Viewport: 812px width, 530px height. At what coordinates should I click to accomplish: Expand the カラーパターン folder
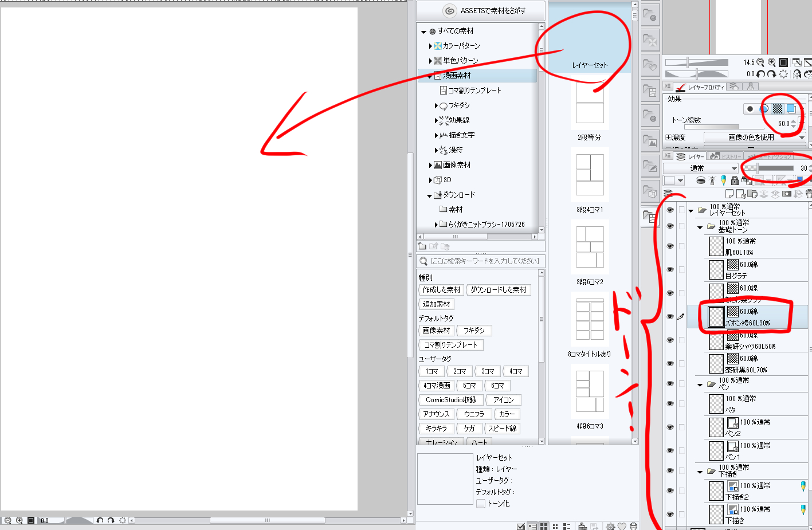point(430,46)
